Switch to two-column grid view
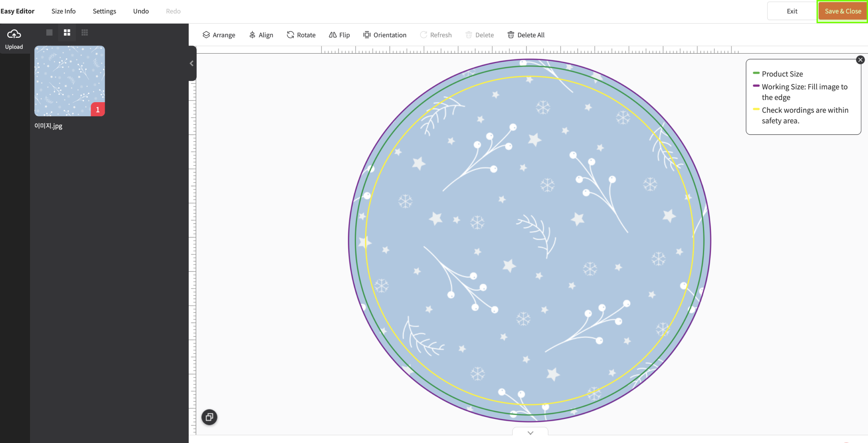 pyautogui.click(x=67, y=33)
